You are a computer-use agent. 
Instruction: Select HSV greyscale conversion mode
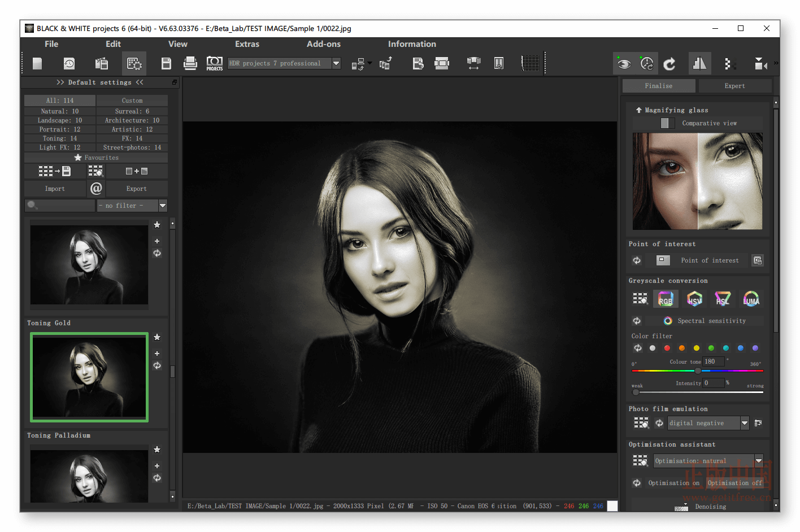click(x=694, y=299)
